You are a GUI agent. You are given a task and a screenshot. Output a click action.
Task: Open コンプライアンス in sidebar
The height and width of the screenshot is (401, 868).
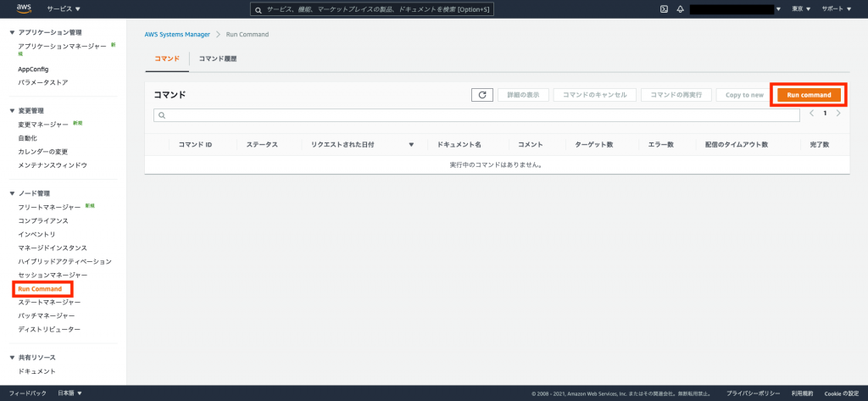point(43,220)
